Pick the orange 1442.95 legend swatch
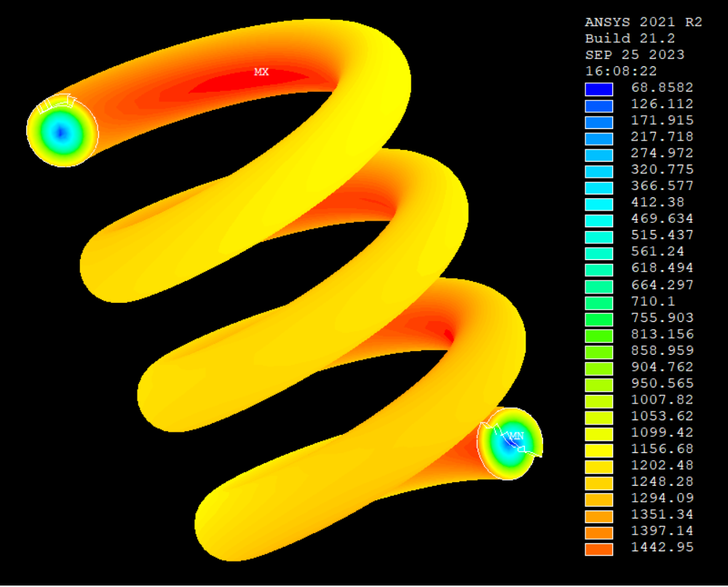This screenshot has height=587, width=728. coord(599,549)
